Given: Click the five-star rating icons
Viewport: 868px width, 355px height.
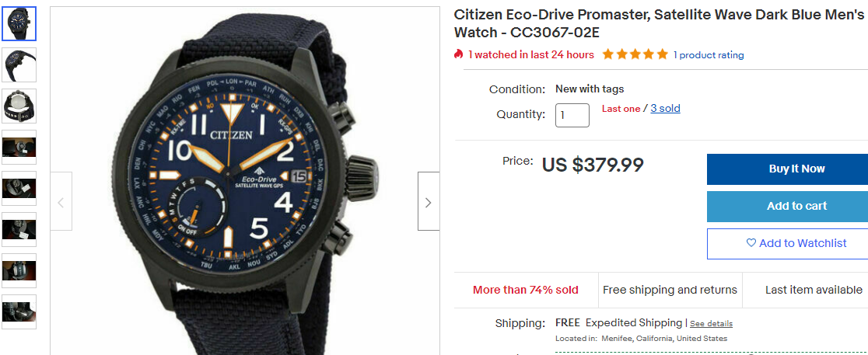Looking at the screenshot, I should click(635, 54).
